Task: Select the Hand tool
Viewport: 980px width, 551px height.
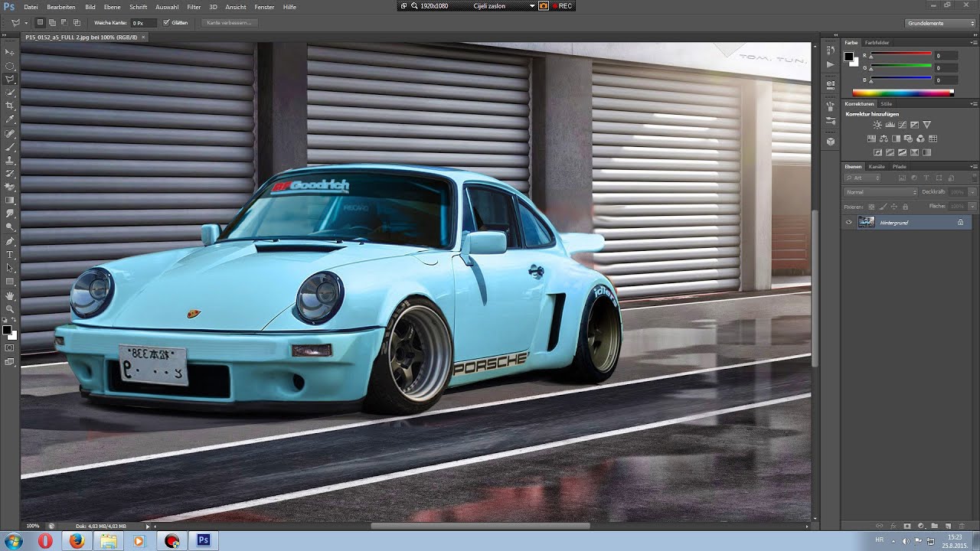Action: 10,295
